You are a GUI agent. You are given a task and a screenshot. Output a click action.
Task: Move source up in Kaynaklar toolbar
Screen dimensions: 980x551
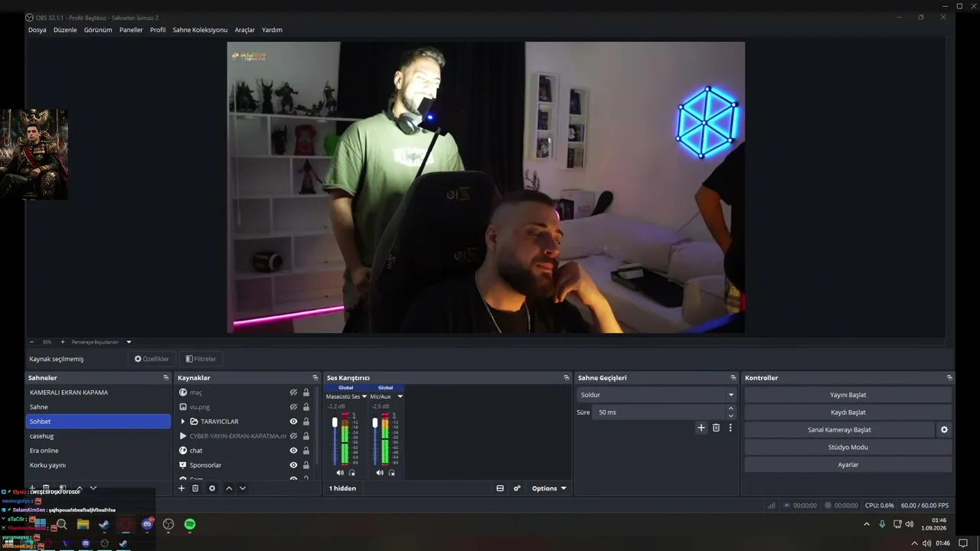click(x=229, y=488)
